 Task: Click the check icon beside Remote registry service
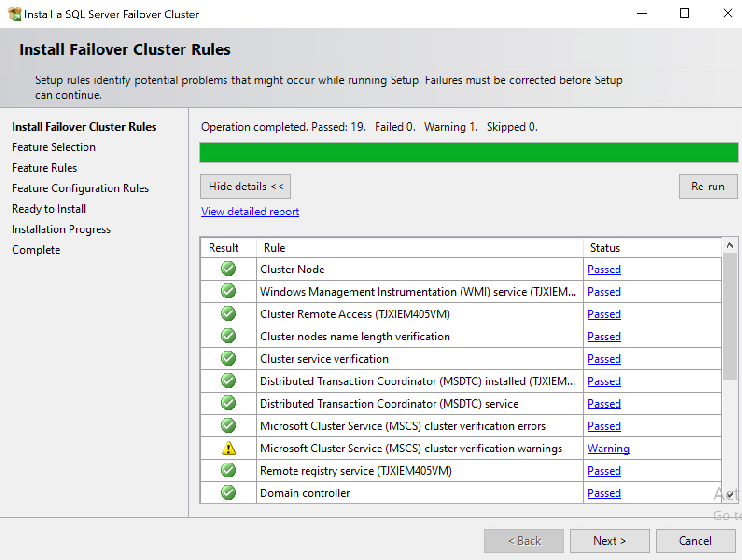(x=228, y=470)
